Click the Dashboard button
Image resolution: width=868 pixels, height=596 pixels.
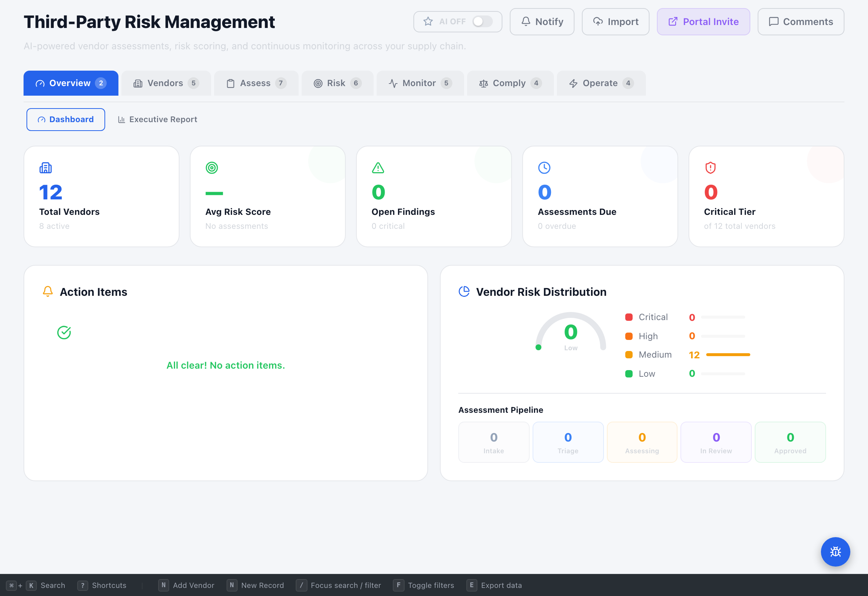(65, 119)
